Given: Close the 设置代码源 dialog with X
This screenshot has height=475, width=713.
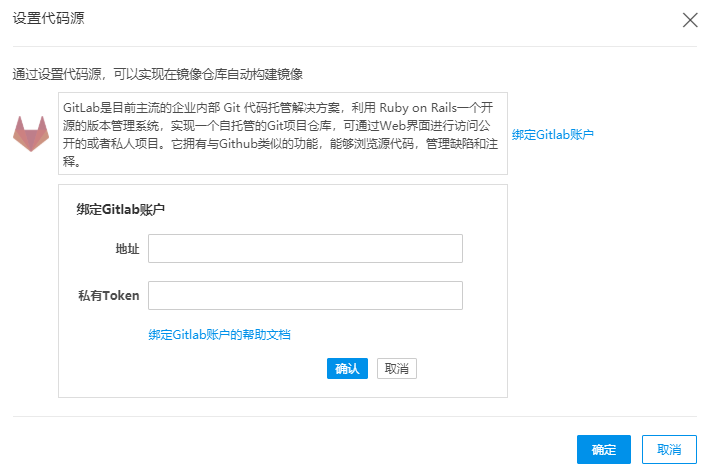Looking at the screenshot, I should click(690, 20).
